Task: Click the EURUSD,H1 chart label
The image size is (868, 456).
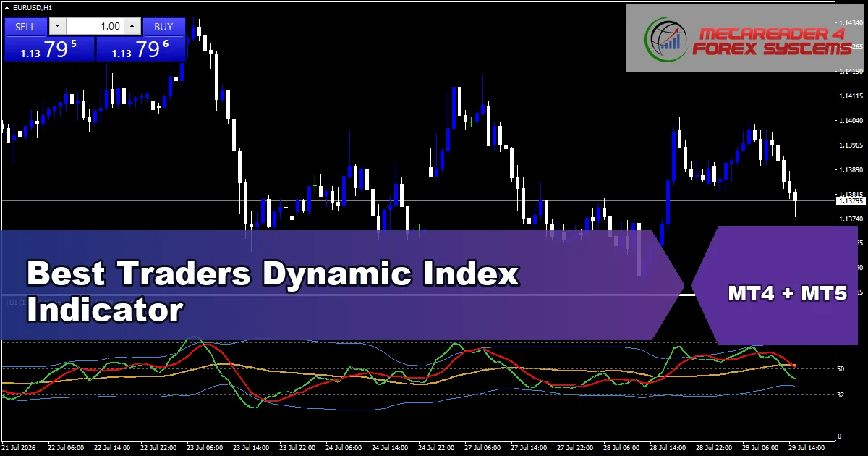Action: (33, 7)
